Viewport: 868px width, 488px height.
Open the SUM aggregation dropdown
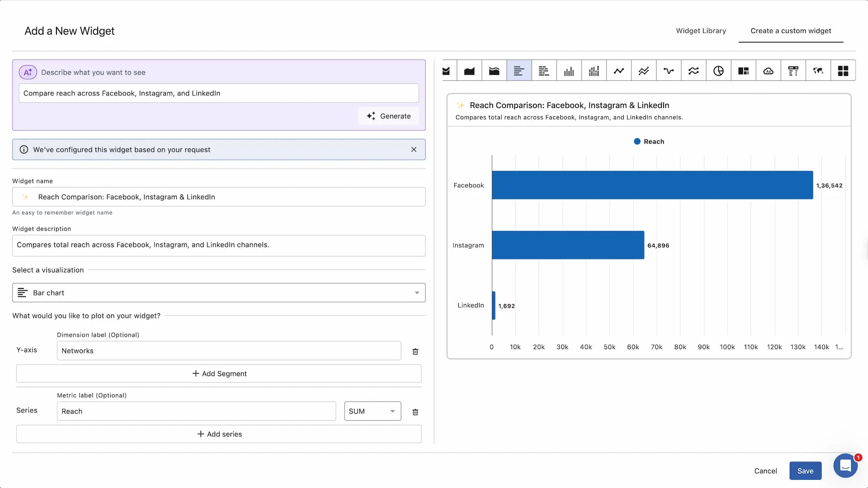pyautogui.click(x=372, y=411)
